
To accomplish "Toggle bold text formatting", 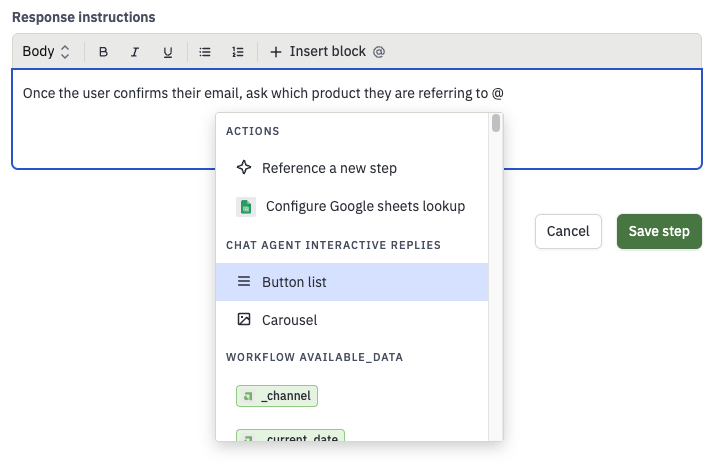I will click(x=103, y=52).
